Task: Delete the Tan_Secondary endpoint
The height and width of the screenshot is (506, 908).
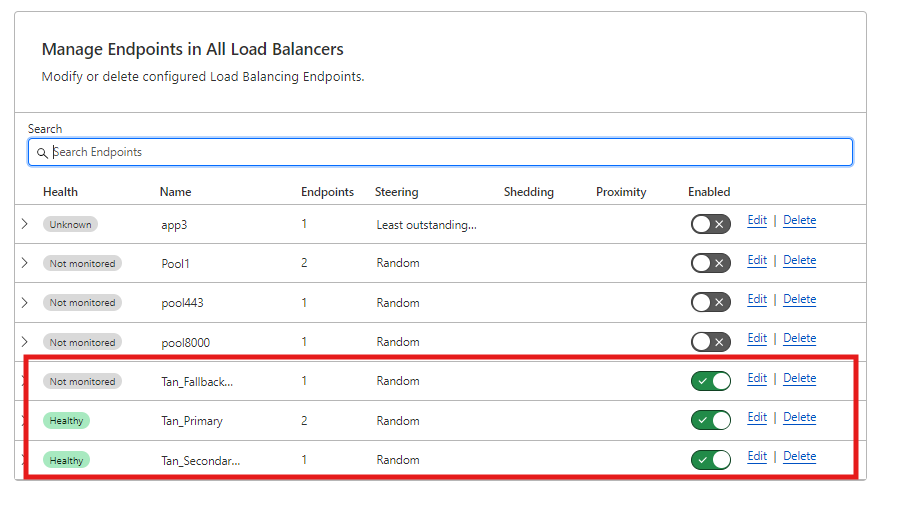Action: (799, 457)
